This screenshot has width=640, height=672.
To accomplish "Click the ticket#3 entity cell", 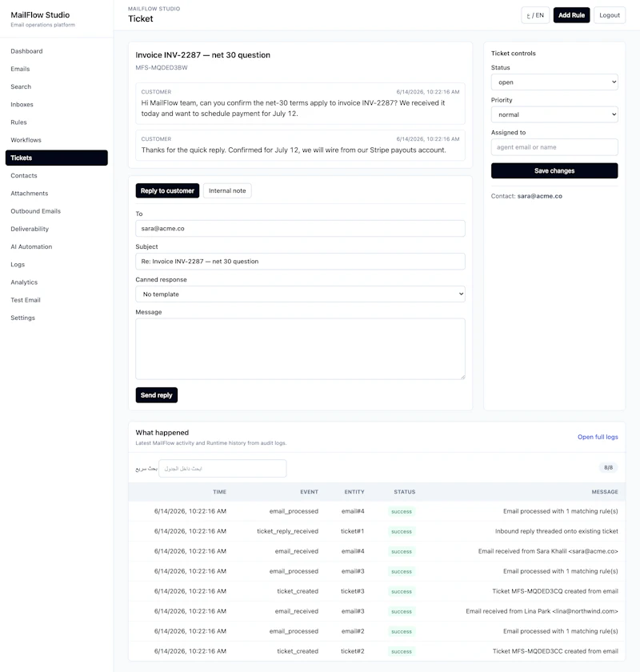I will click(x=352, y=591).
